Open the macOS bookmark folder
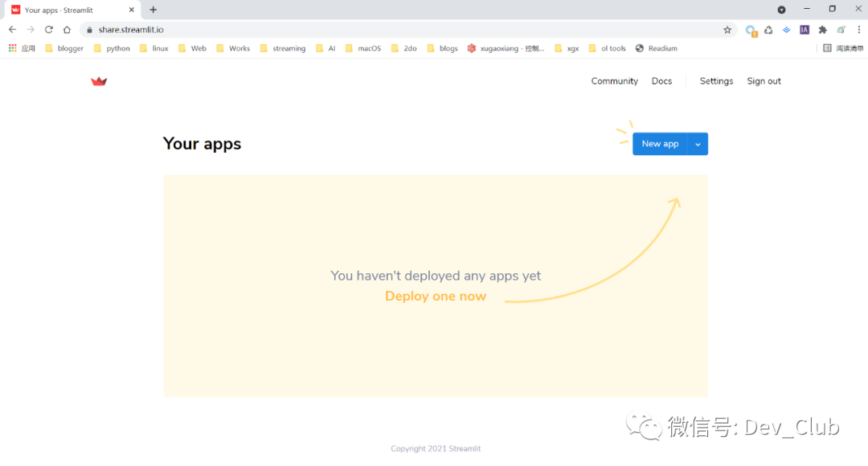Image resolution: width=868 pixels, height=466 pixels. pyautogui.click(x=363, y=48)
